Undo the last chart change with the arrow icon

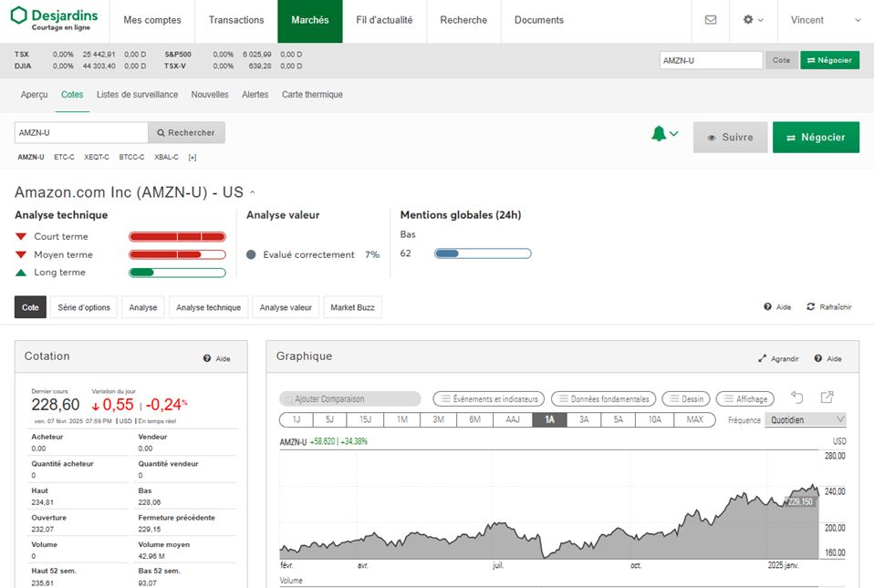coord(796,398)
